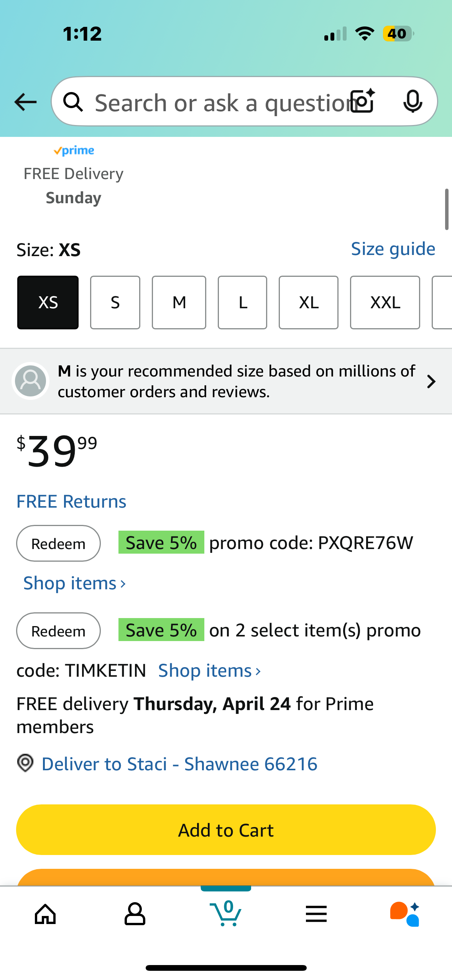Screen dimensions: 452x980
Task: Tap the back arrow icon
Action: click(25, 102)
